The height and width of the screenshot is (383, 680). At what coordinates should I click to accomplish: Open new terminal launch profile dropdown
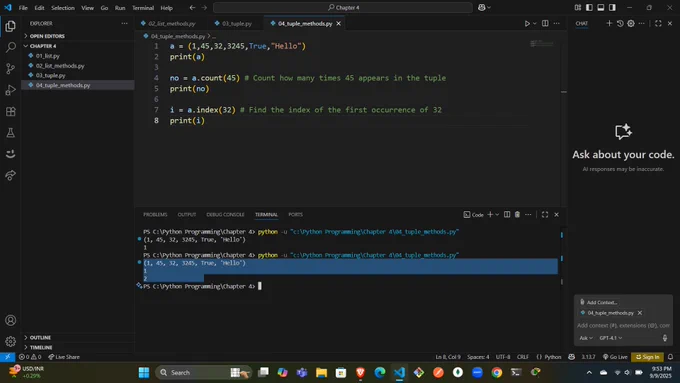pyautogui.click(x=497, y=214)
